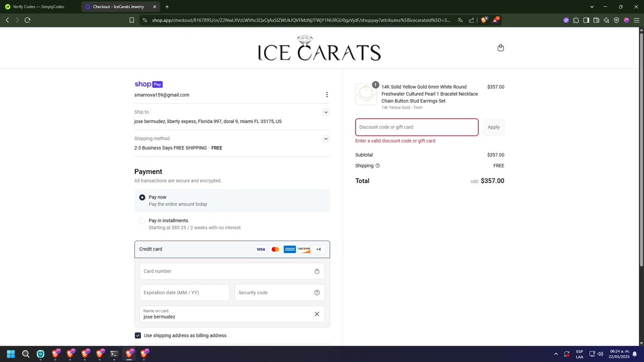This screenshot has width=644, height=362.
Task: Reload the page with refresh icon
Action: tap(27, 20)
